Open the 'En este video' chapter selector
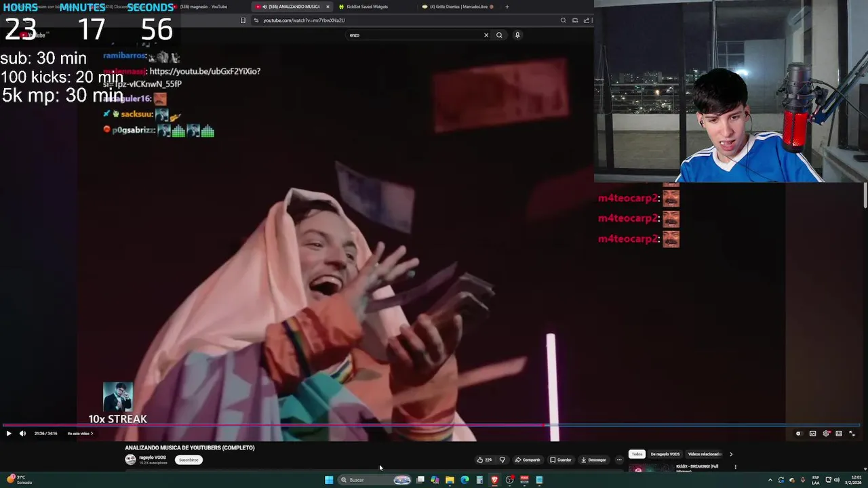This screenshot has width=868, height=488. point(80,434)
